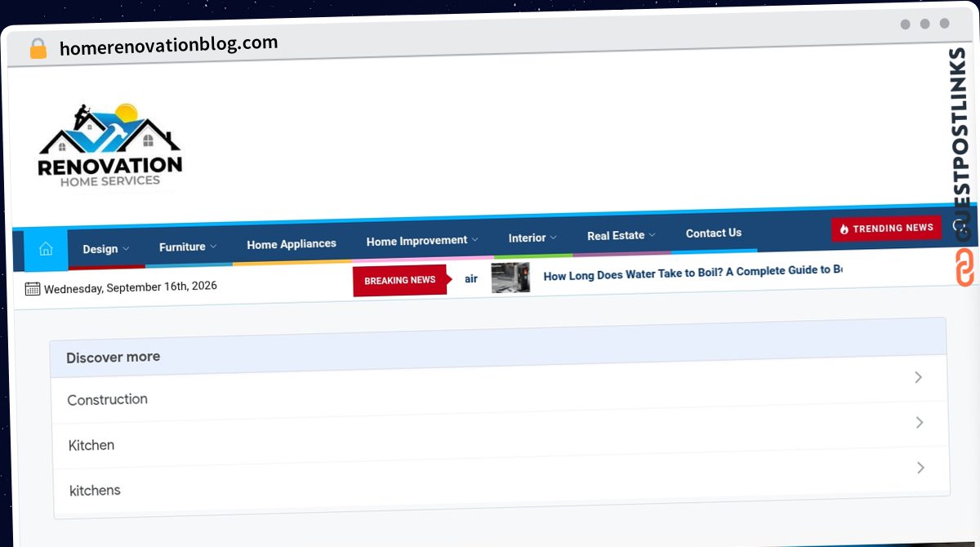Expand the Furniture menu arrow

pyautogui.click(x=213, y=246)
